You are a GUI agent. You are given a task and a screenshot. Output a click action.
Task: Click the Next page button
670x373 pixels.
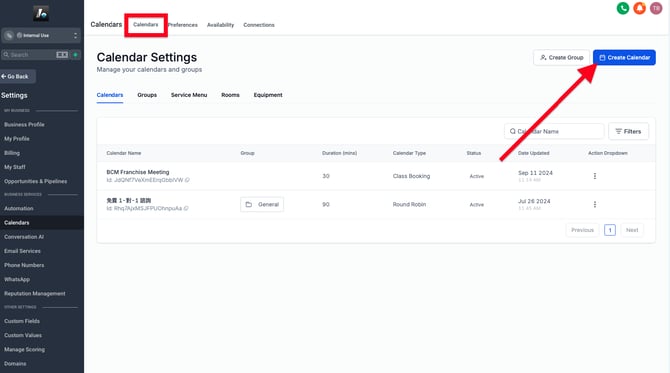632,230
